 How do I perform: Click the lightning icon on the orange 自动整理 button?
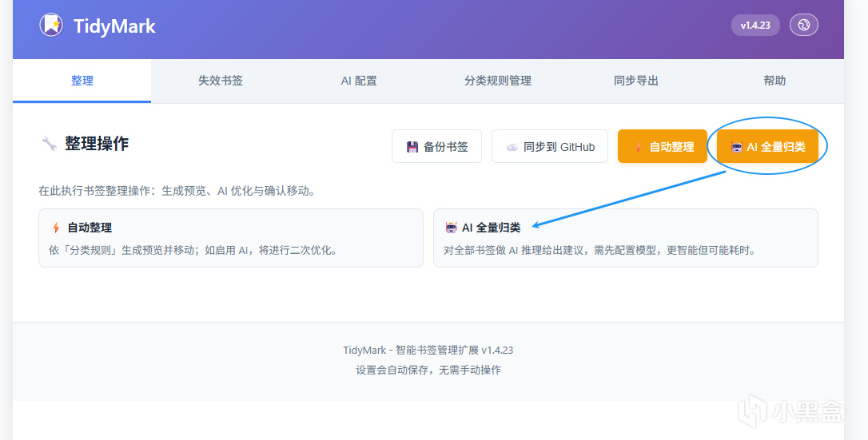click(639, 147)
